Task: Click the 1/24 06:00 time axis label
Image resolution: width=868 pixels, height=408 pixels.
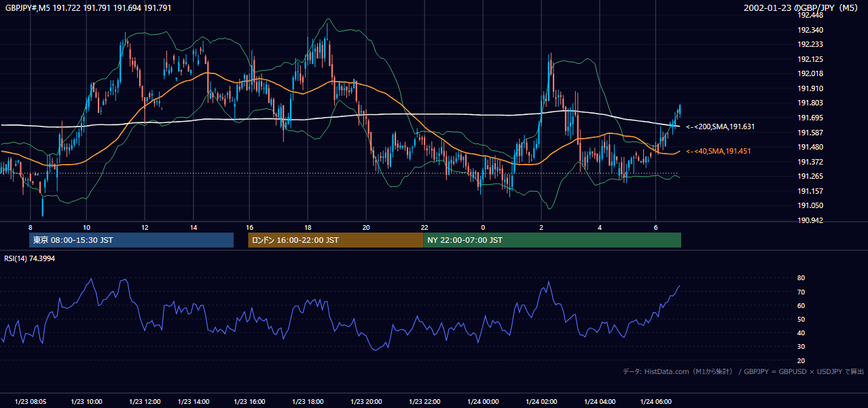Action: coord(655,402)
